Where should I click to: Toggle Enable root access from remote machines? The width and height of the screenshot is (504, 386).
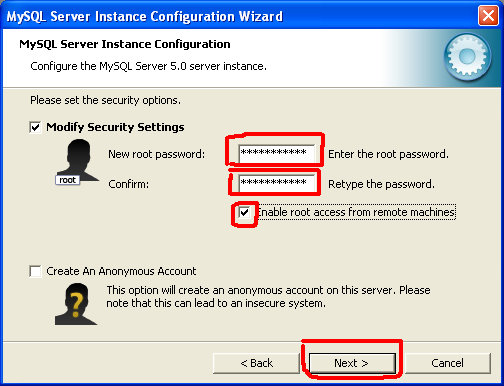(x=245, y=212)
